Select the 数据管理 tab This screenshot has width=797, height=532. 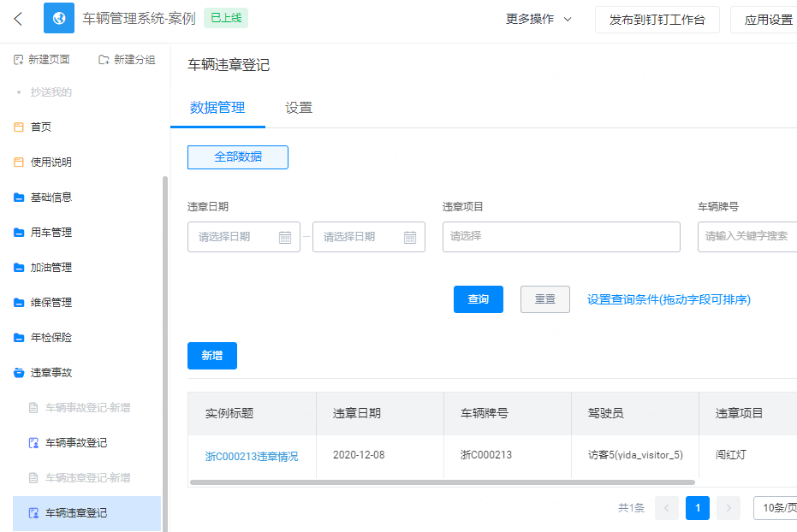coord(217,108)
